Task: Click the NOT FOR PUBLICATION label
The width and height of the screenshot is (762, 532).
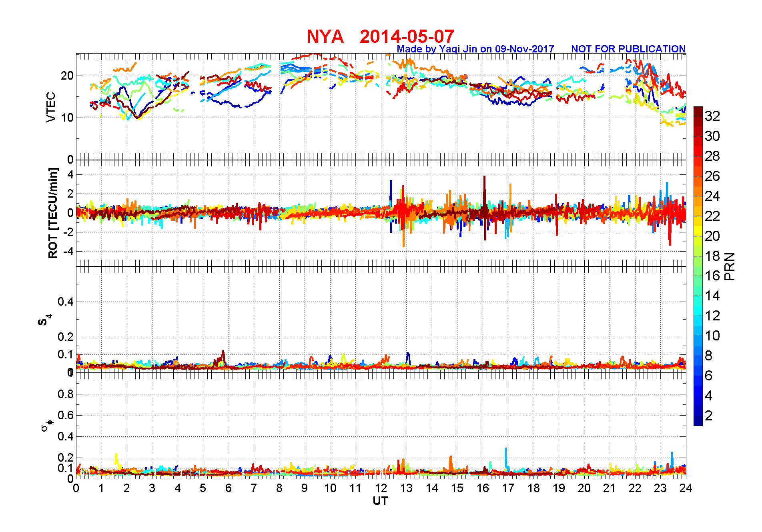Action: [x=628, y=49]
